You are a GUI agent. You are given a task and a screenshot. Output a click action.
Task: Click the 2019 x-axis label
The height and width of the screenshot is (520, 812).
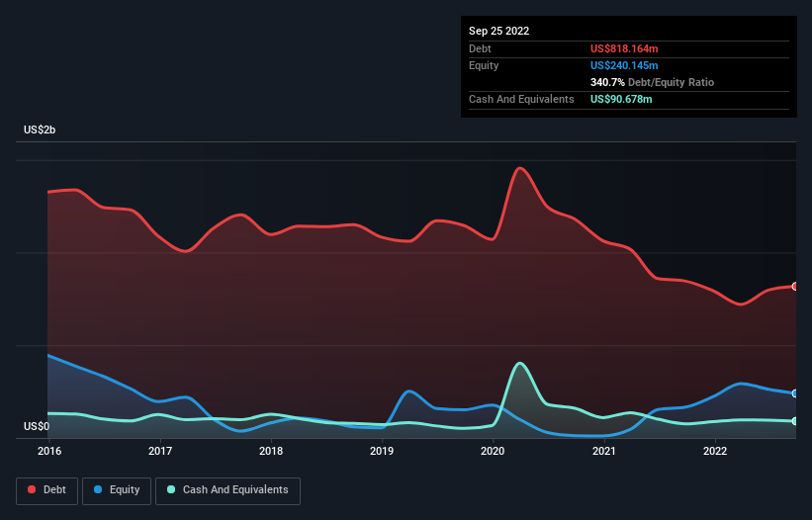pyautogui.click(x=382, y=451)
